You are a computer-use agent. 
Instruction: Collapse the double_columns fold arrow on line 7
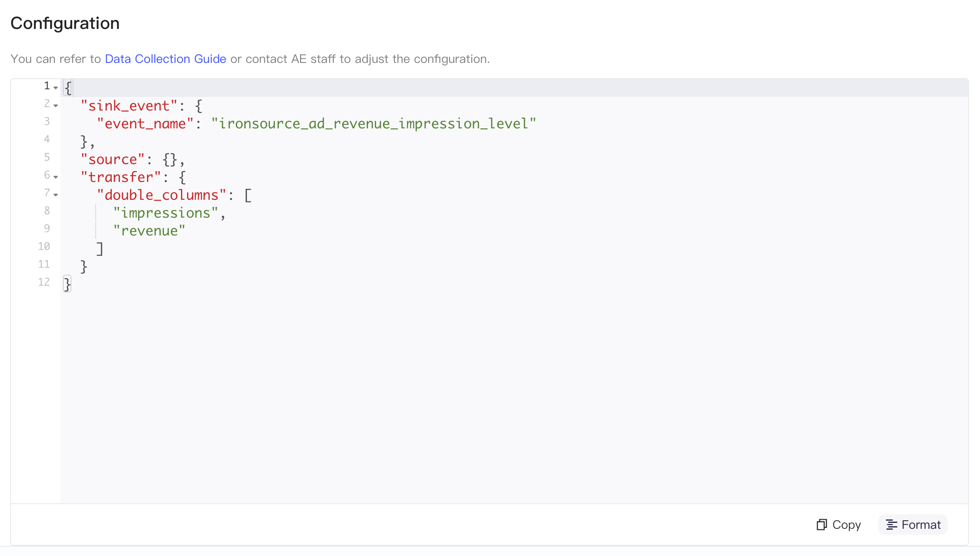tap(56, 195)
